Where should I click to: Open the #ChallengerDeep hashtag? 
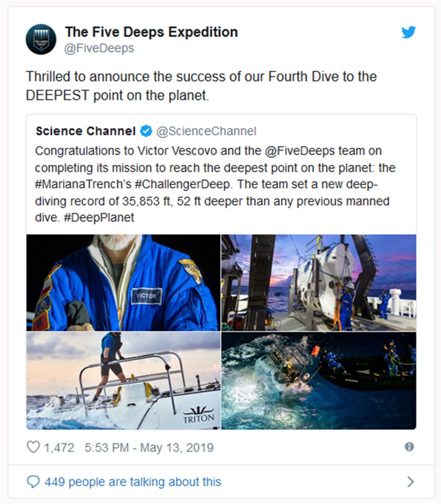[x=183, y=184]
